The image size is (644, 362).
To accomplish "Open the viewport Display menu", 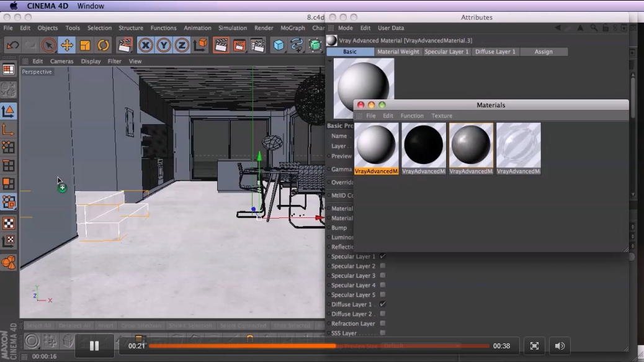I will (x=91, y=61).
